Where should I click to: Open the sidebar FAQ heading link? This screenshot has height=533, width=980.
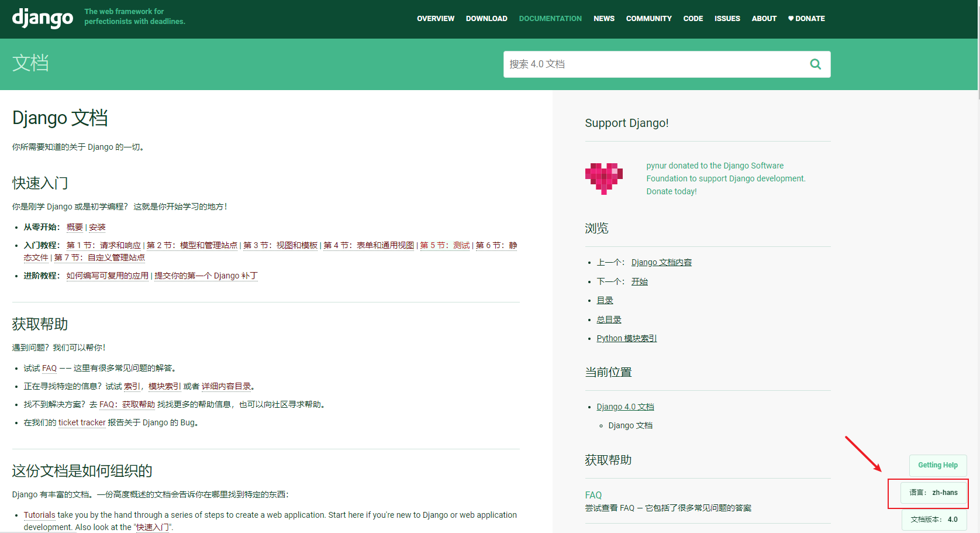click(x=593, y=496)
